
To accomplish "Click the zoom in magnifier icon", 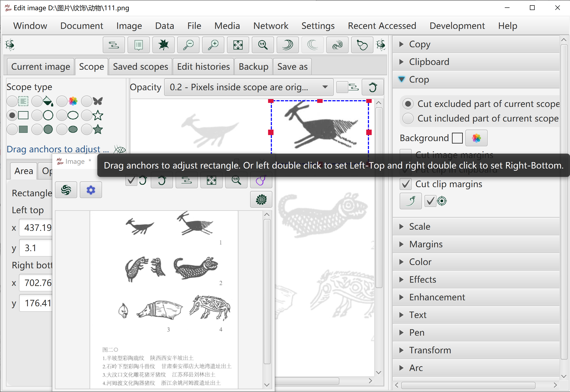I will click(213, 45).
